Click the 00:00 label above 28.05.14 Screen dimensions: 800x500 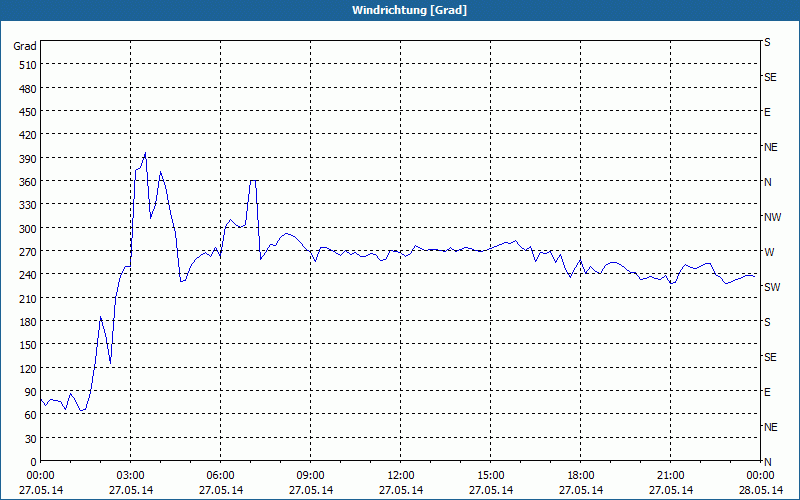760,476
